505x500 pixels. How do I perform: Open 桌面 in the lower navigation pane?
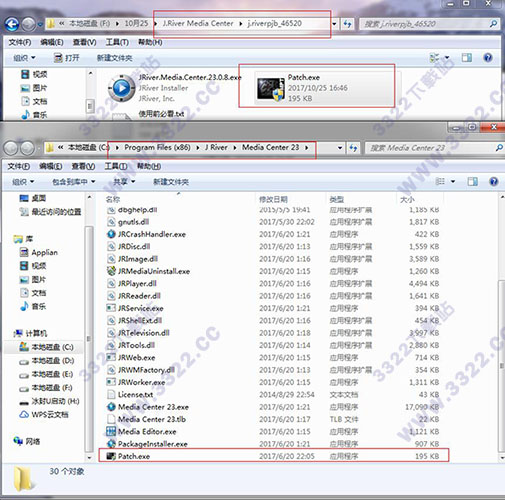pyautogui.click(x=33, y=198)
